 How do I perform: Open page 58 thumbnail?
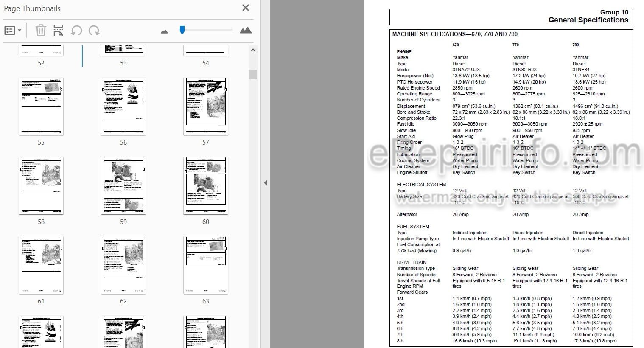click(41, 185)
